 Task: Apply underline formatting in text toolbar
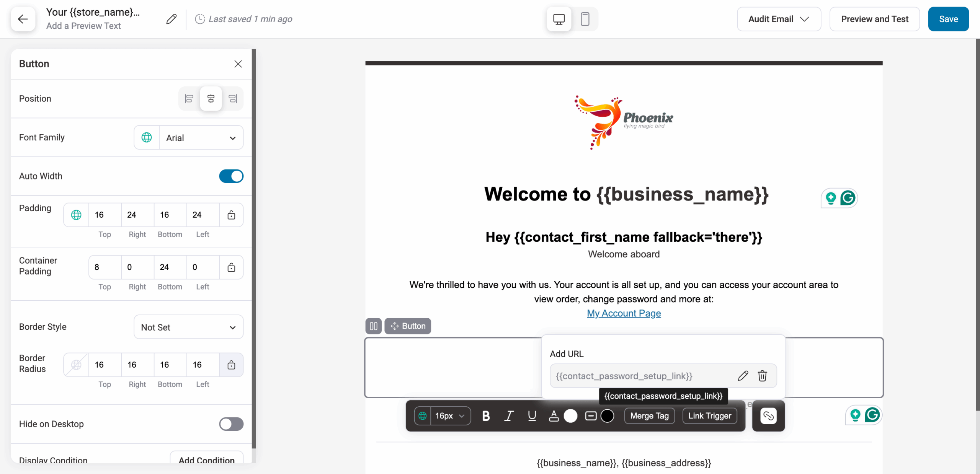pos(532,416)
